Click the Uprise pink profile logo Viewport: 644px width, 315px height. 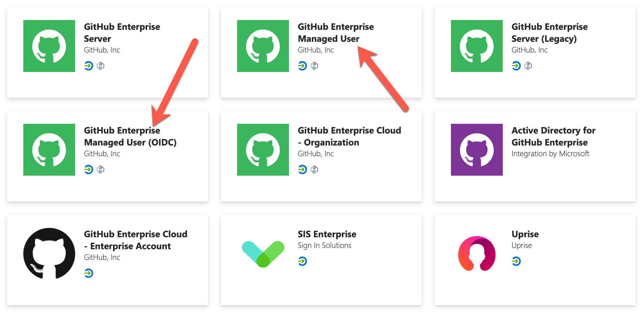(x=477, y=253)
